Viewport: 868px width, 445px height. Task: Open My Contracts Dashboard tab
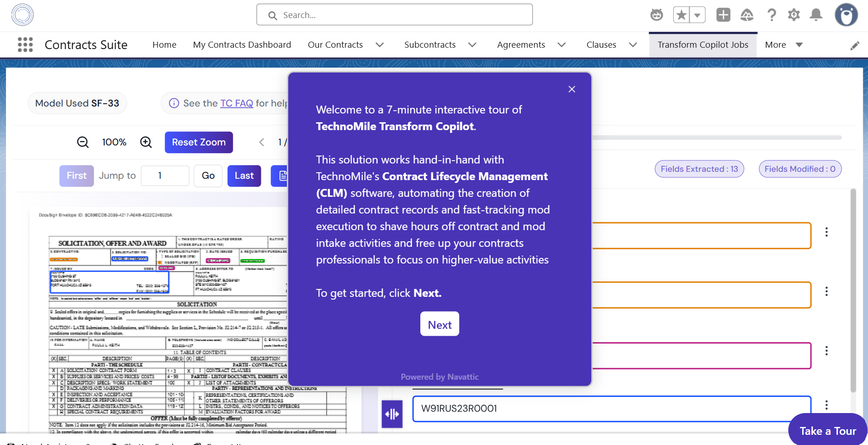[242, 45]
